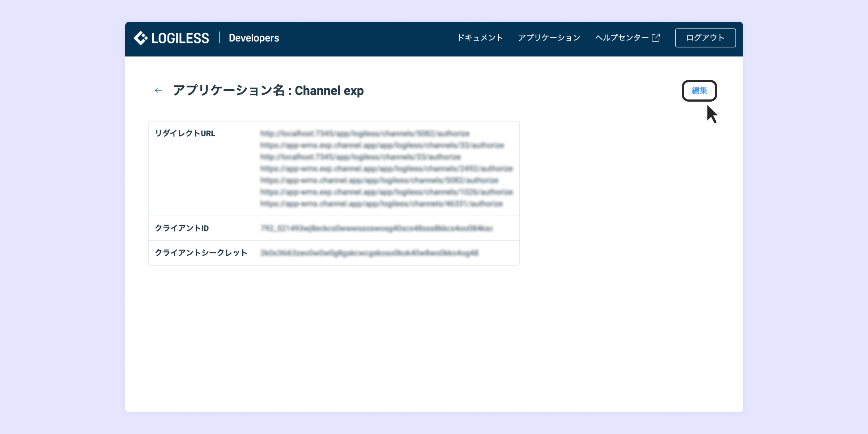
Task: Click the fourth redirect URL line
Action: coord(386,169)
